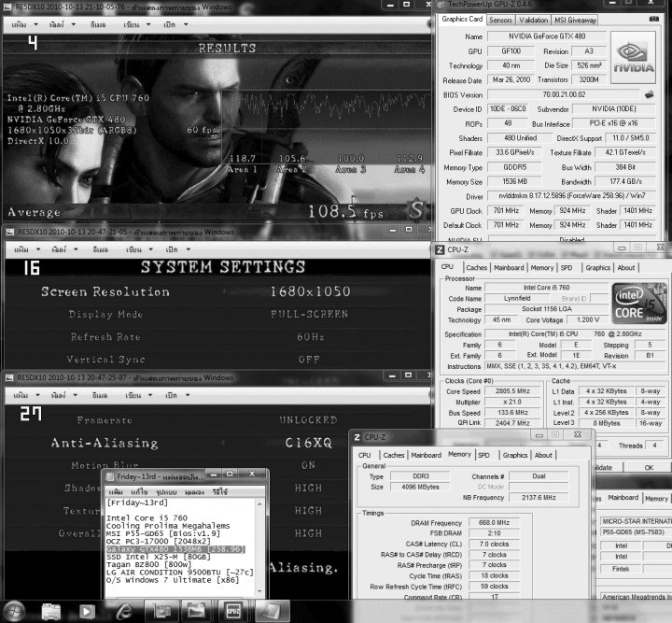Open Notepad's second (Edit) menu
Viewport: 672px width, 623px height.
click(139, 492)
